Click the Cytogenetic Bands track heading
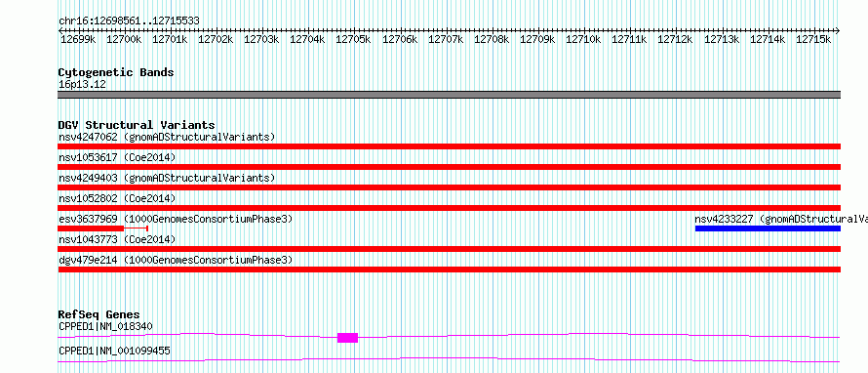 [116, 72]
